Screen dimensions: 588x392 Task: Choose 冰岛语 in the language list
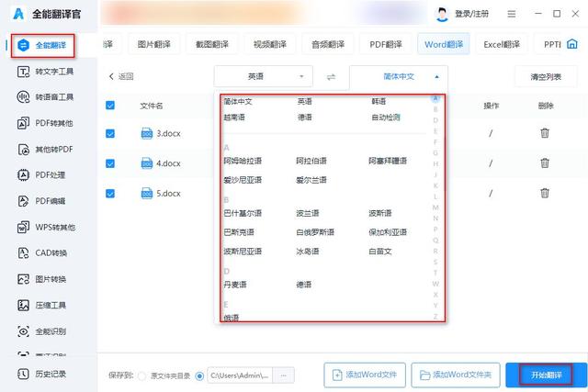[x=308, y=252]
